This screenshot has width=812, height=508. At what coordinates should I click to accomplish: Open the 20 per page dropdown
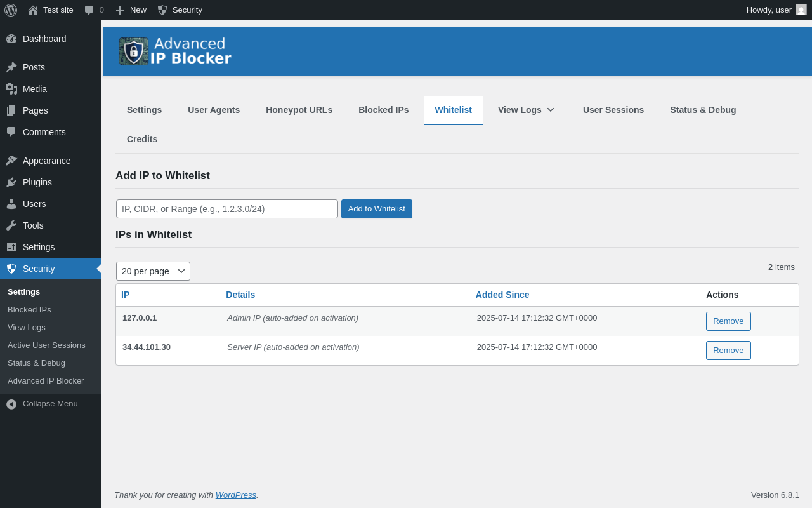153,271
